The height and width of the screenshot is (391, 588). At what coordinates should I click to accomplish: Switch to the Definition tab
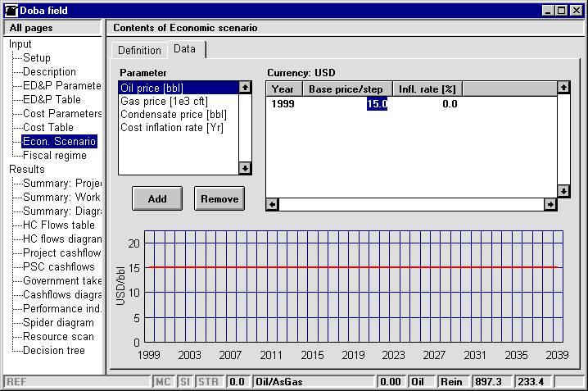point(139,50)
